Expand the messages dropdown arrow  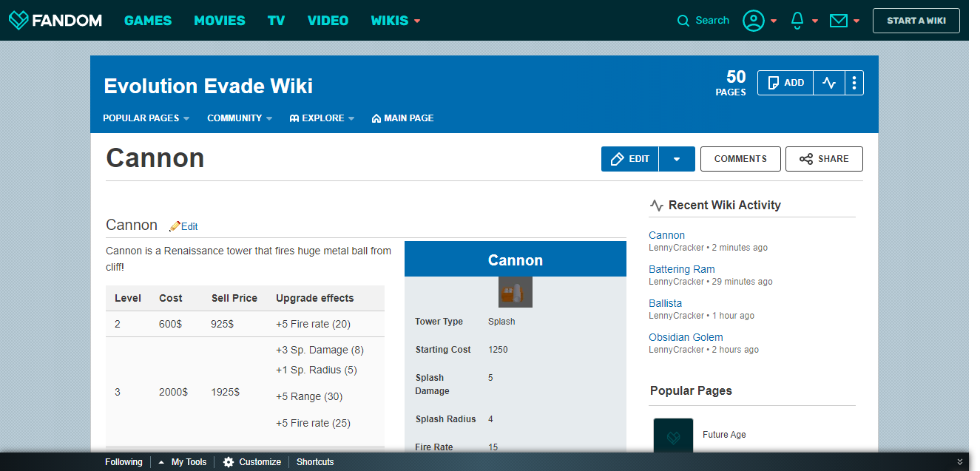(856, 21)
